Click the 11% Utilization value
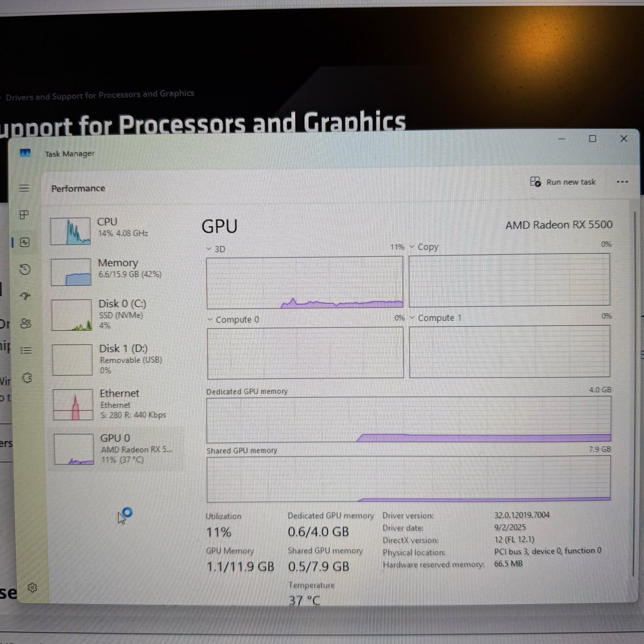This screenshot has width=644, height=644. [x=219, y=532]
